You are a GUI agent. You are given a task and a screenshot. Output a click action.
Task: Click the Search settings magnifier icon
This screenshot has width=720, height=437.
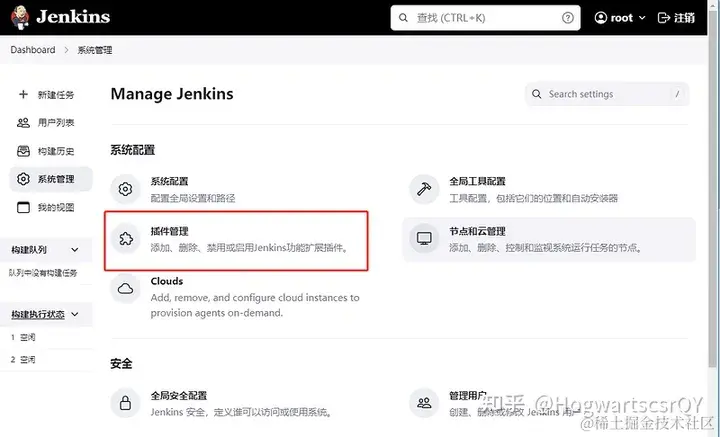(x=536, y=94)
